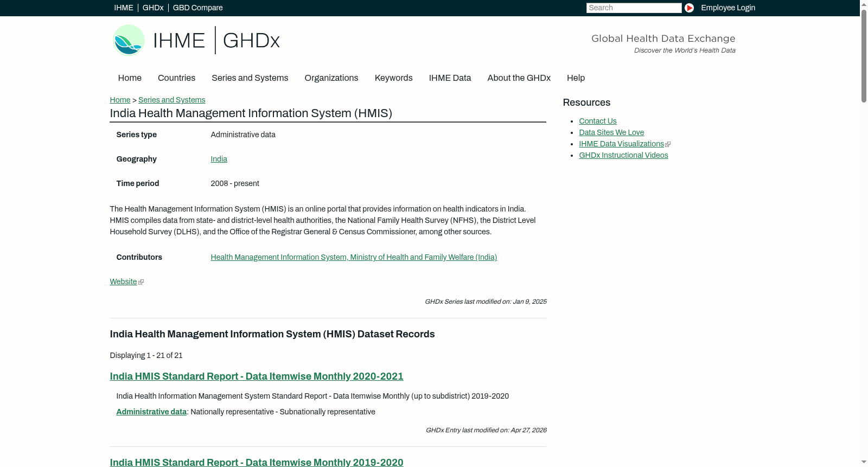Click the 'Resources' sidebar heading

[586, 103]
